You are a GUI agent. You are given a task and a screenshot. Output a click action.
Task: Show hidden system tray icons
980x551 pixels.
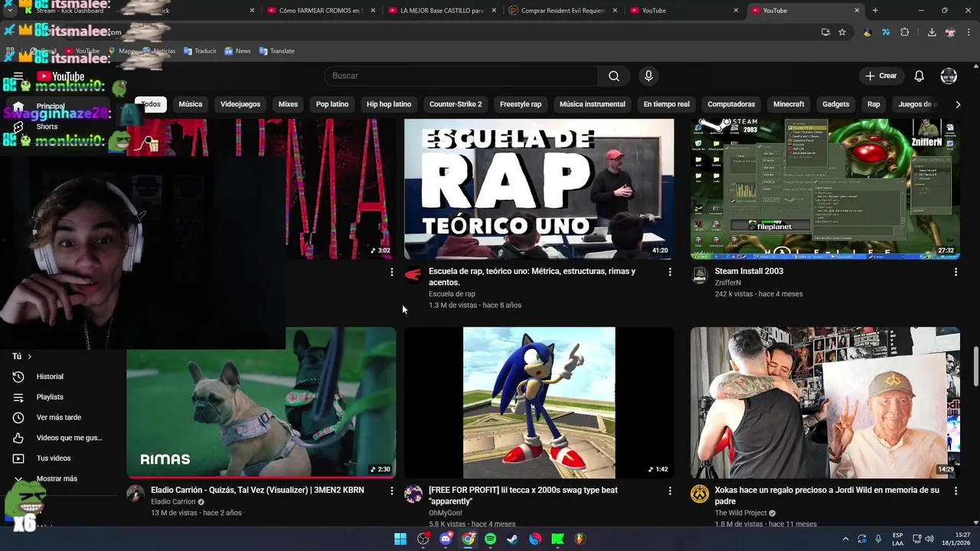(845, 539)
